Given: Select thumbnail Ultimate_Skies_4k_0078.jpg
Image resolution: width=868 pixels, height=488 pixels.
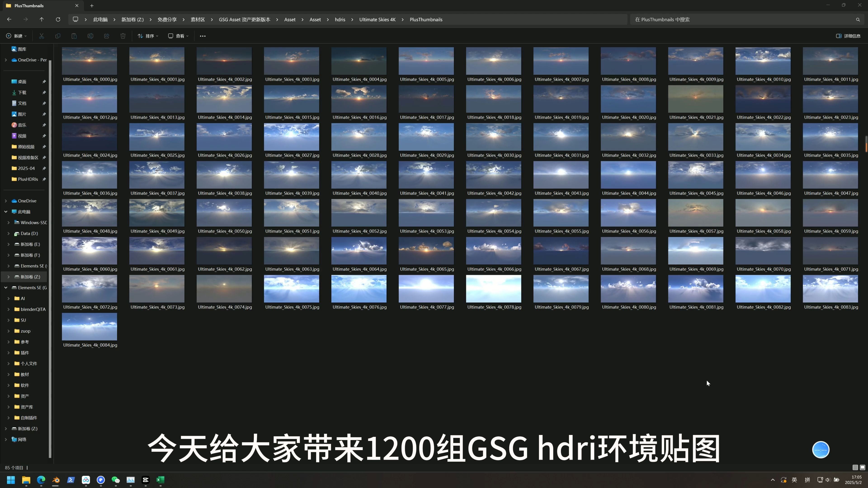Looking at the screenshot, I should coord(494,289).
